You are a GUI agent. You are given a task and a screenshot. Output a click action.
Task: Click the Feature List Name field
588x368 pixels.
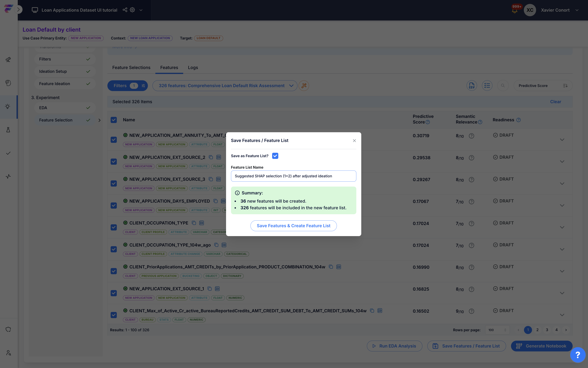coord(293,176)
